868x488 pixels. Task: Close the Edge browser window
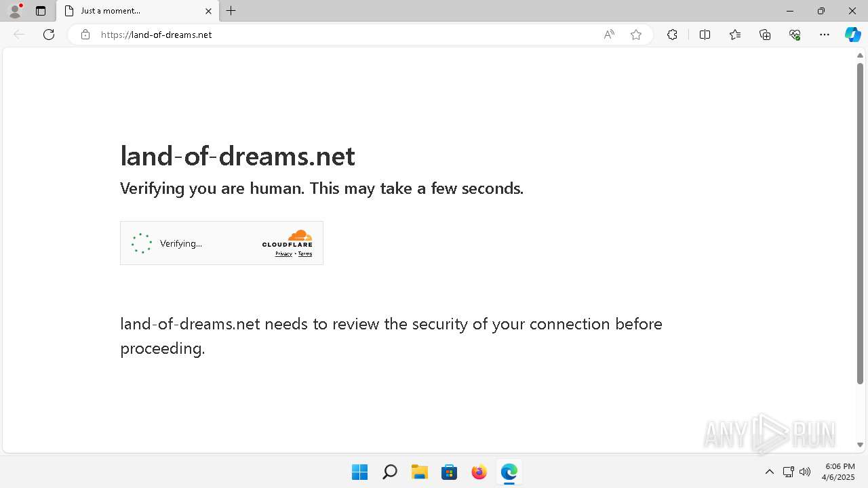852,11
